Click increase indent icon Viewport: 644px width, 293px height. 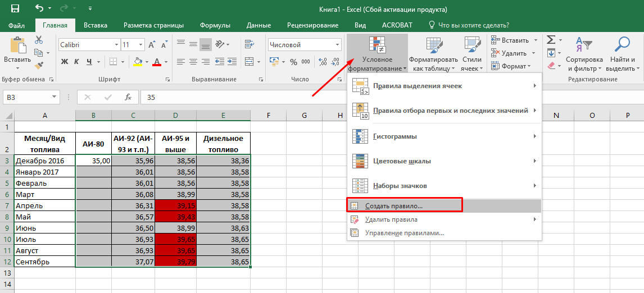coord(231,62)
